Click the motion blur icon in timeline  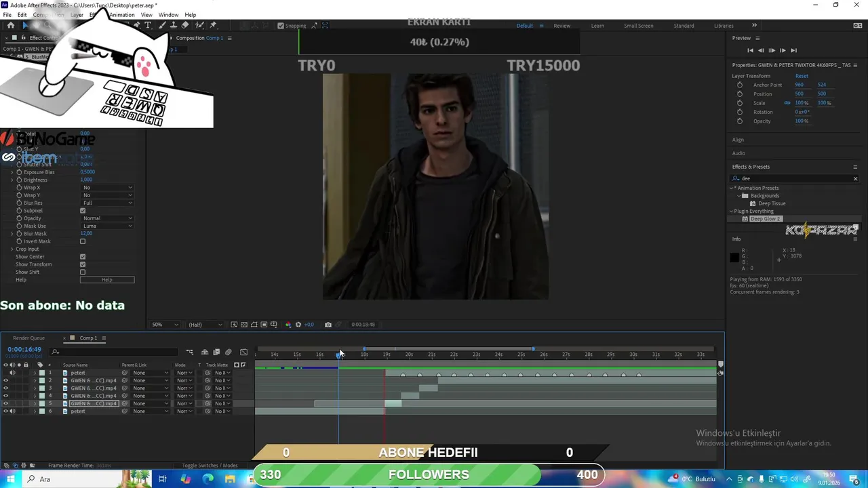229,352
